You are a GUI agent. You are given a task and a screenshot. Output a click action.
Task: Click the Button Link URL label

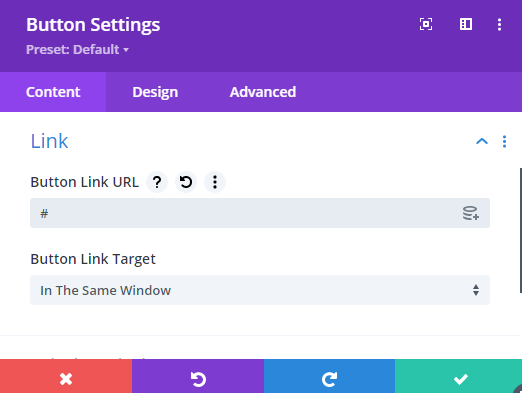tap(85, 182)
